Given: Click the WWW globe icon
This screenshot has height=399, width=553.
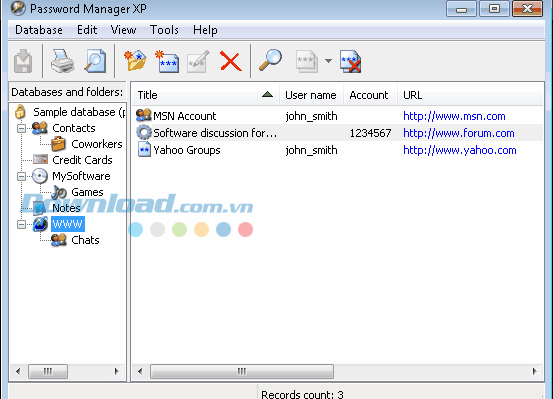Looking at the screenshot, I should [40, 224].
